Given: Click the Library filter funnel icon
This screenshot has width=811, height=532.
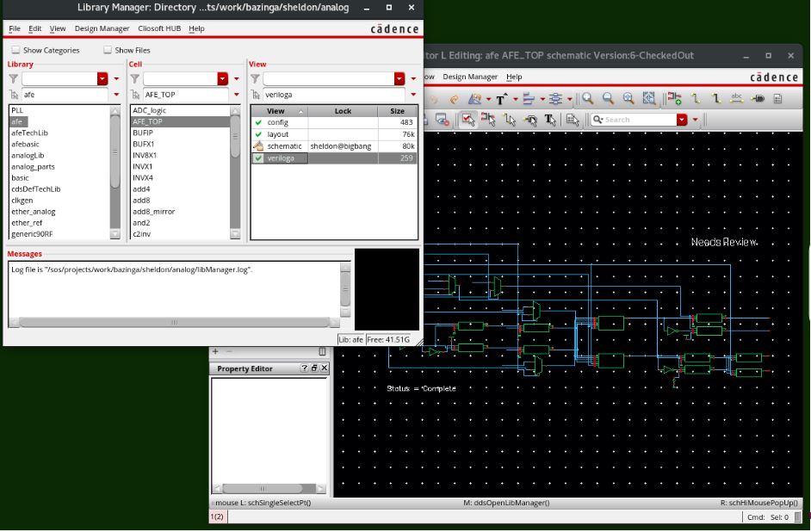Looking at the screenshot, I should coord(14,78).
